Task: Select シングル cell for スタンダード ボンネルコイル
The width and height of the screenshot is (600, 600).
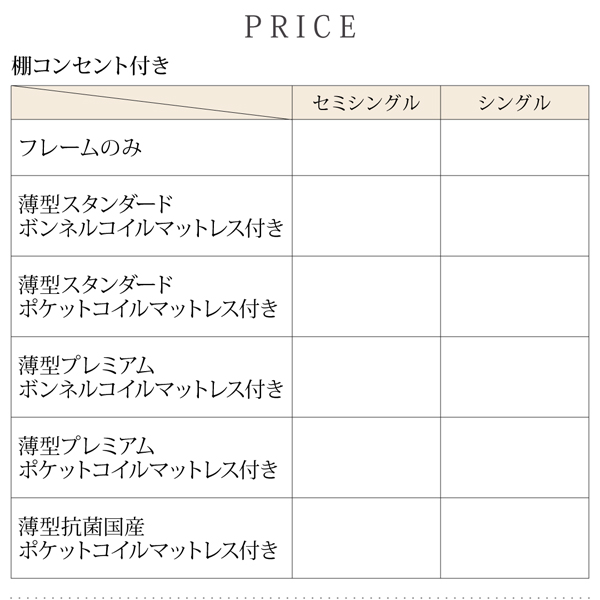Action: click(x=515, y=216)
